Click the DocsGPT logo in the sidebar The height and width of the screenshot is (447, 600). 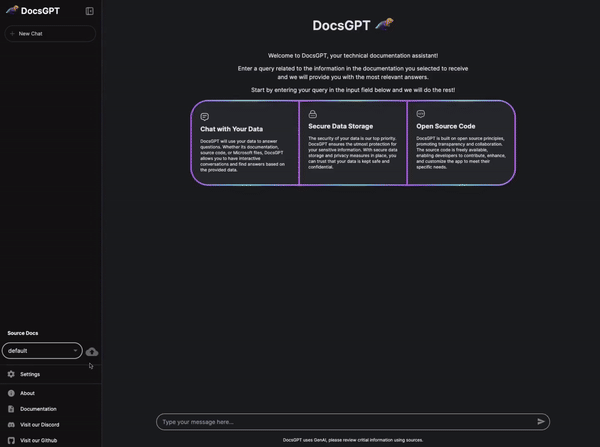click(x=12, y=10)
